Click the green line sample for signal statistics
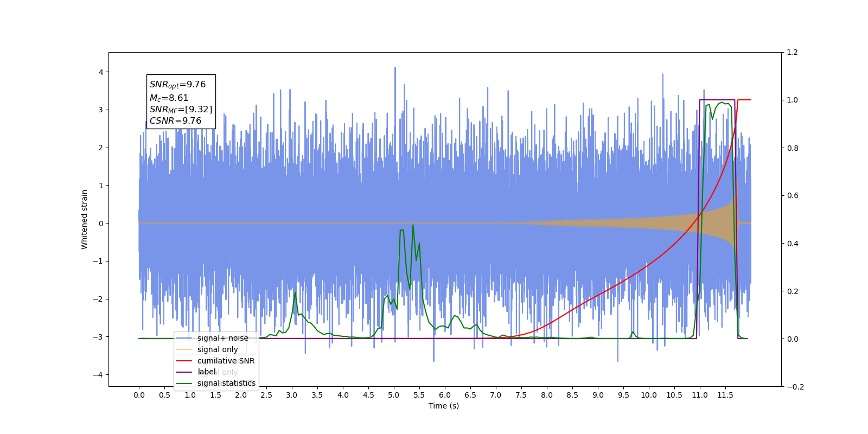The height and width of the screenshot is (434, 868). 184,384
